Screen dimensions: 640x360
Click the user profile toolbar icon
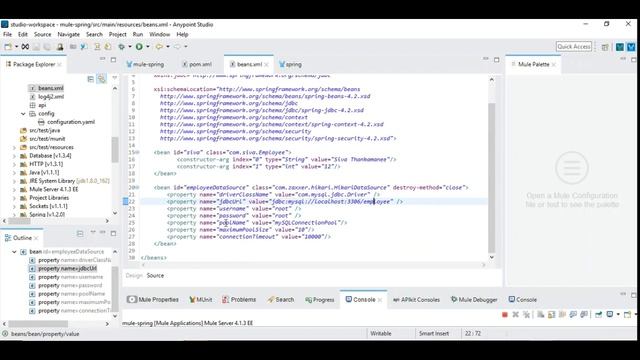pyautogui.click(x=60, y=47)
